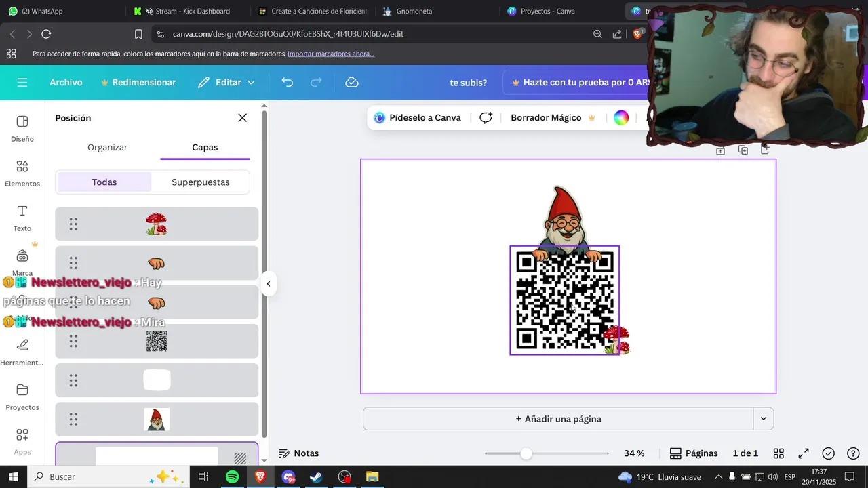Enter fullscreen presentation mode
Viewport: 868px width, 488px height.
804,453
